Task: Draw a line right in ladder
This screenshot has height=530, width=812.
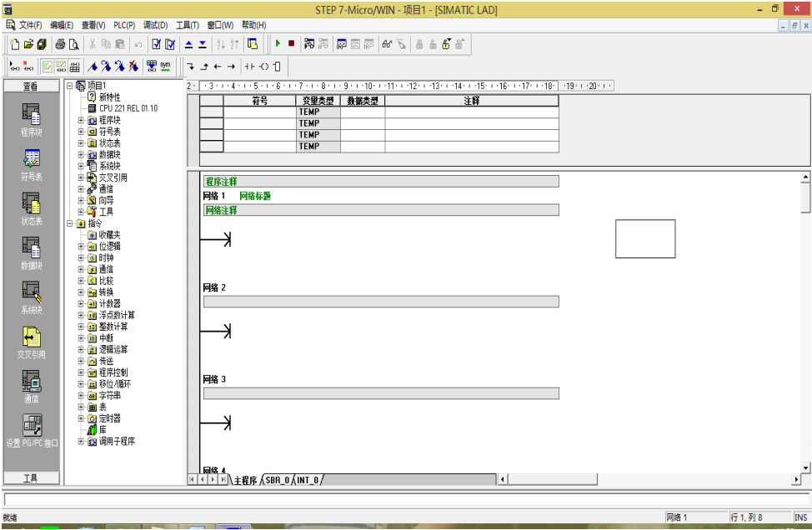Action: pos(231,67)
